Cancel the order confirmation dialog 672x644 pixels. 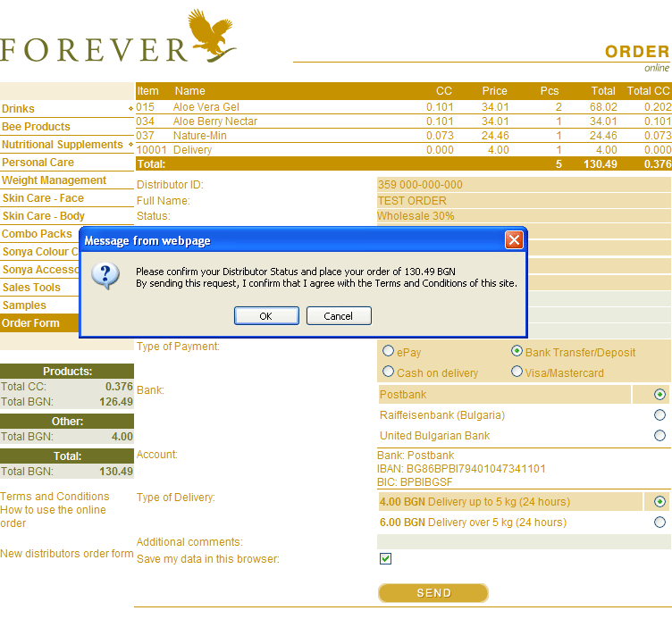tap(339, 316)
